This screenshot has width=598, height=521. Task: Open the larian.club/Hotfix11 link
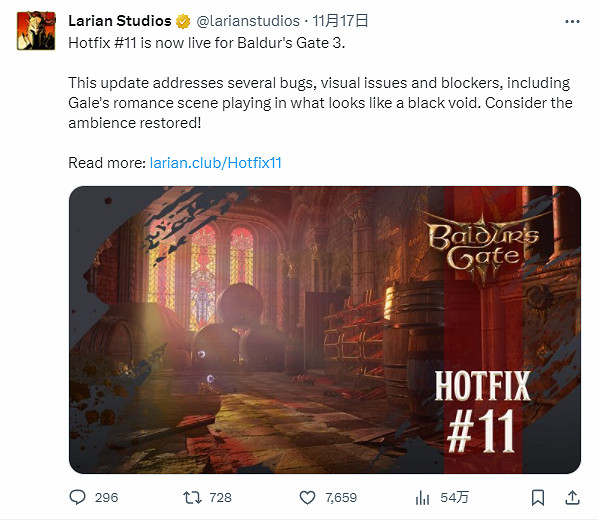pos(215,163)
